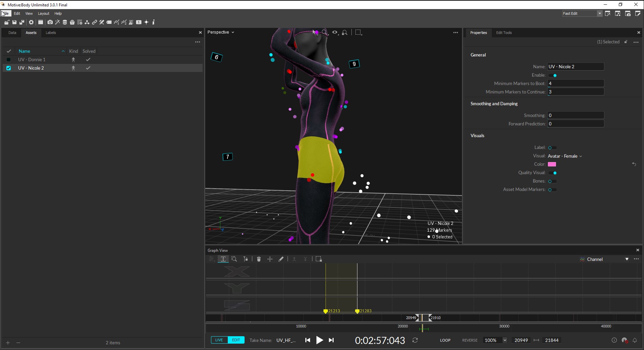The width and height of the screenshot is (644, 350).
Task: Click the viewport selection rectangle icon
Action: point(358,32)
